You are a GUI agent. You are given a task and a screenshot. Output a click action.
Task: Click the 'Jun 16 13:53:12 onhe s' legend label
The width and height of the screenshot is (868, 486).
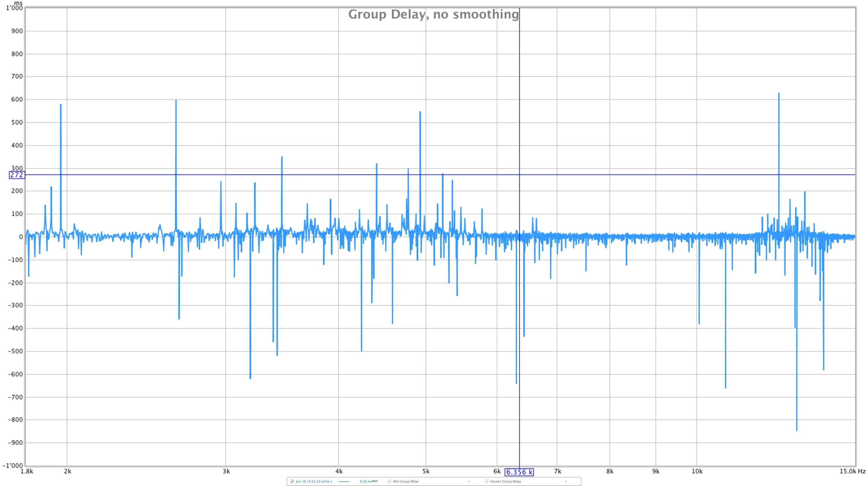tap(314, 481)
